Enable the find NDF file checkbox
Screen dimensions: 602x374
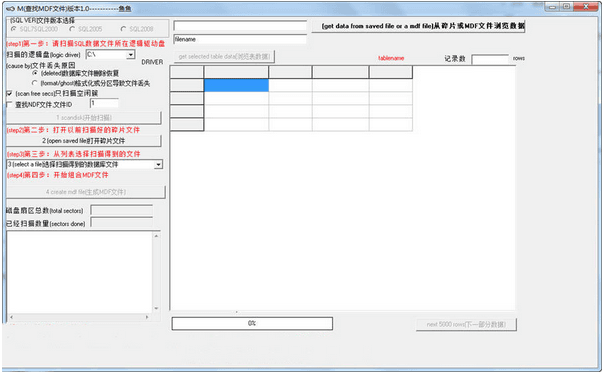tap(10, 104)
